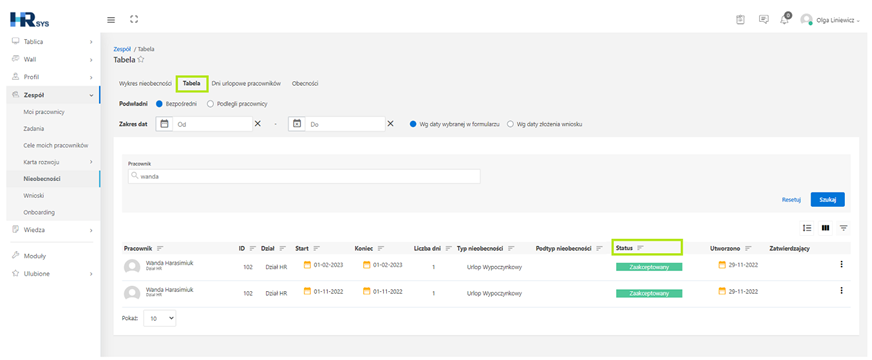Click the Pracownik search field containing 'wanda'

tap(304, 176)
